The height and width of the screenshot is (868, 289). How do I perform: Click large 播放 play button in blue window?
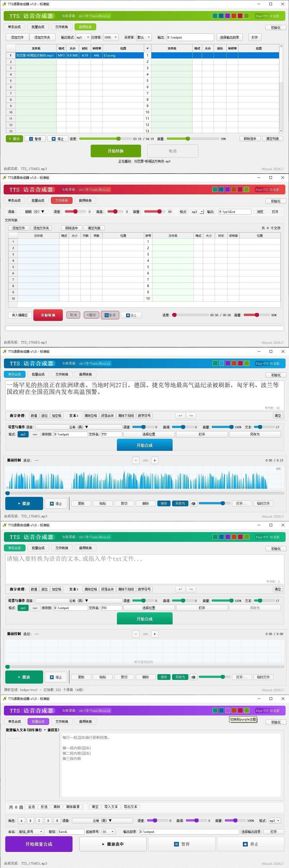click(24, 503)
